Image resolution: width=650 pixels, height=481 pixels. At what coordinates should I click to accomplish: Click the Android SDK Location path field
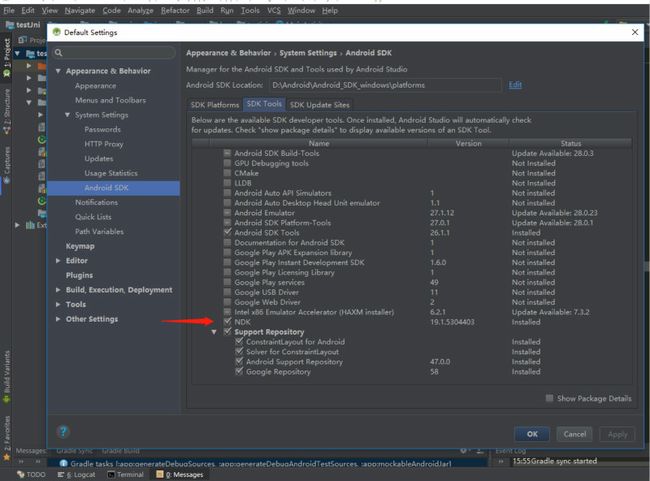(385, 85)
